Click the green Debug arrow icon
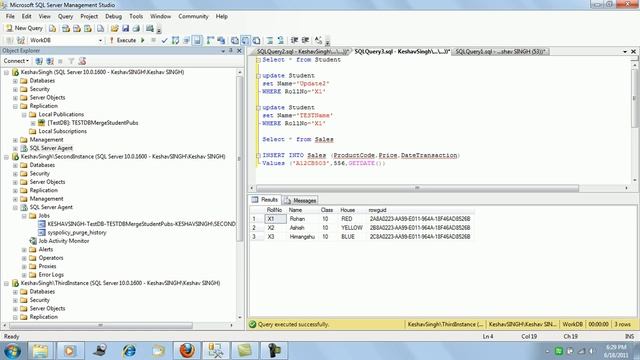This screenshot has height=360, width=640. (x=143, y=40)
